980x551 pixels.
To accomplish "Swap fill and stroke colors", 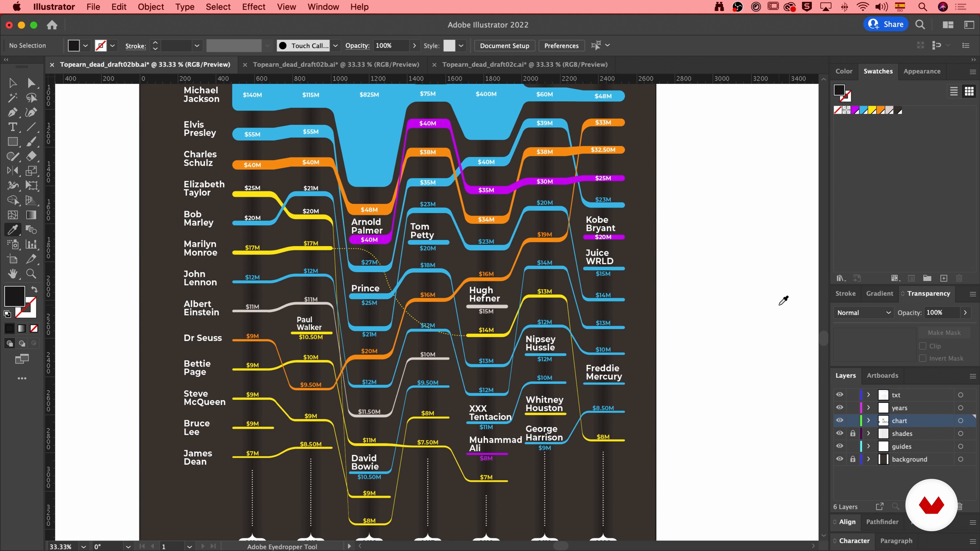I will click(x=34, y=290).
